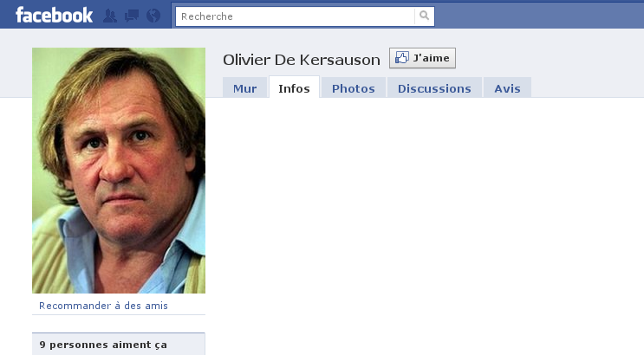Viewport: 644px width, 355px height.
Task: Open the messages speech-bubble icon
Action: (x=132, y=16)
